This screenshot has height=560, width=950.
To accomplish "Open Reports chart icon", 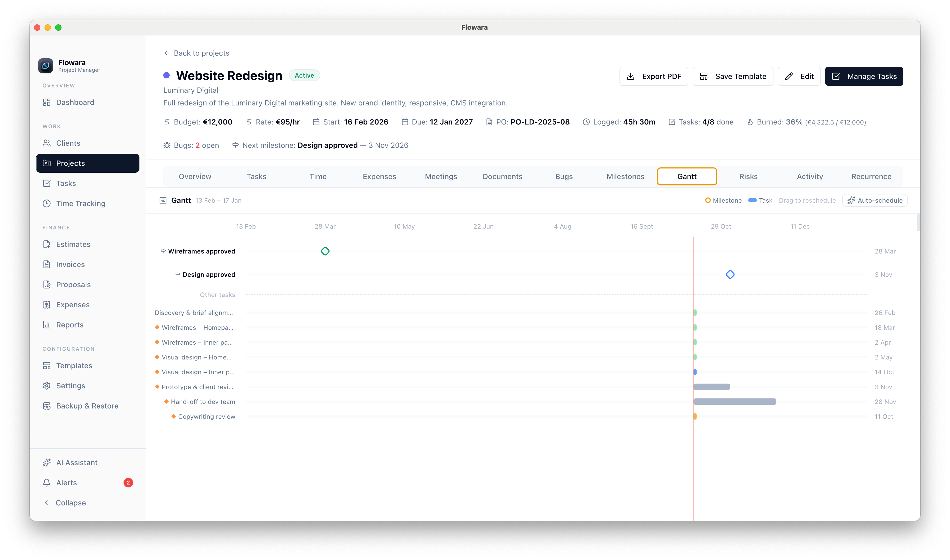I will [46, 325].
